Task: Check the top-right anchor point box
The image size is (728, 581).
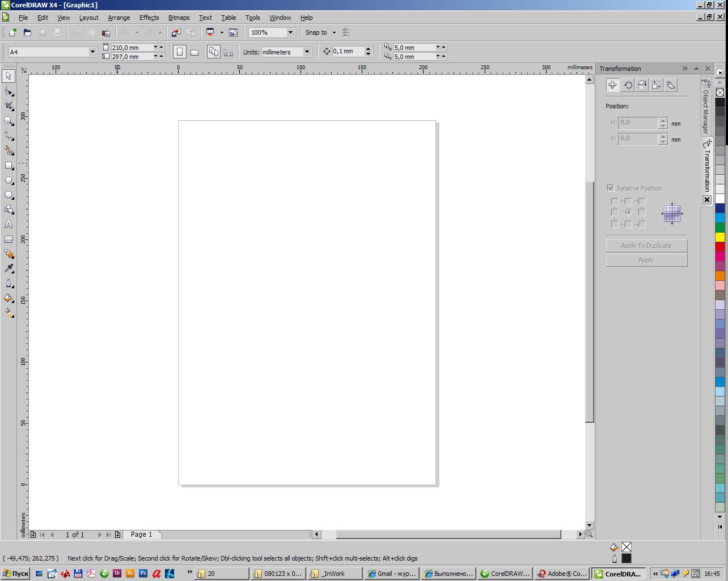Action: 642,201
